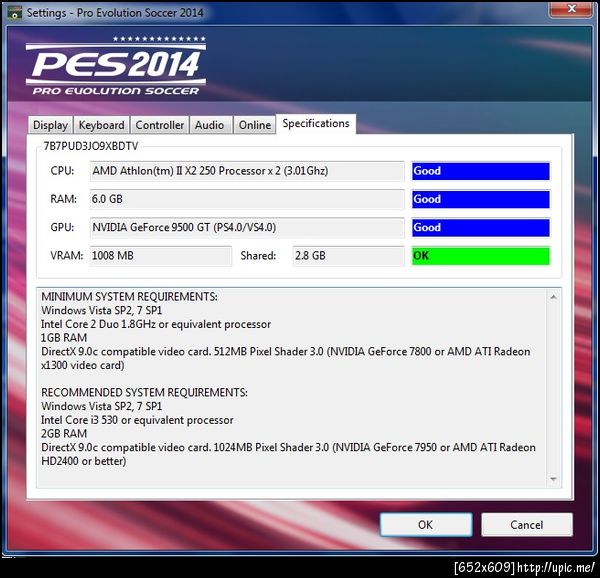Close the Settings window with the X

coord(572,9)
